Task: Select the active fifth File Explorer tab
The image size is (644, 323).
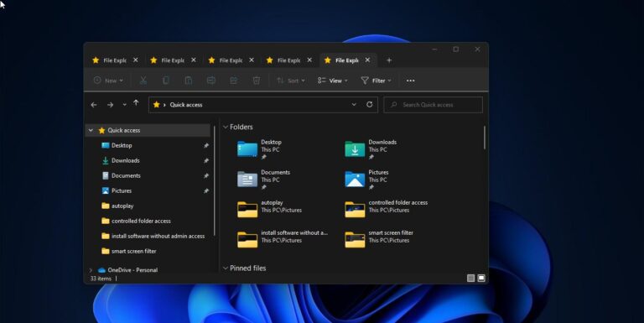Action: point(347,60)
